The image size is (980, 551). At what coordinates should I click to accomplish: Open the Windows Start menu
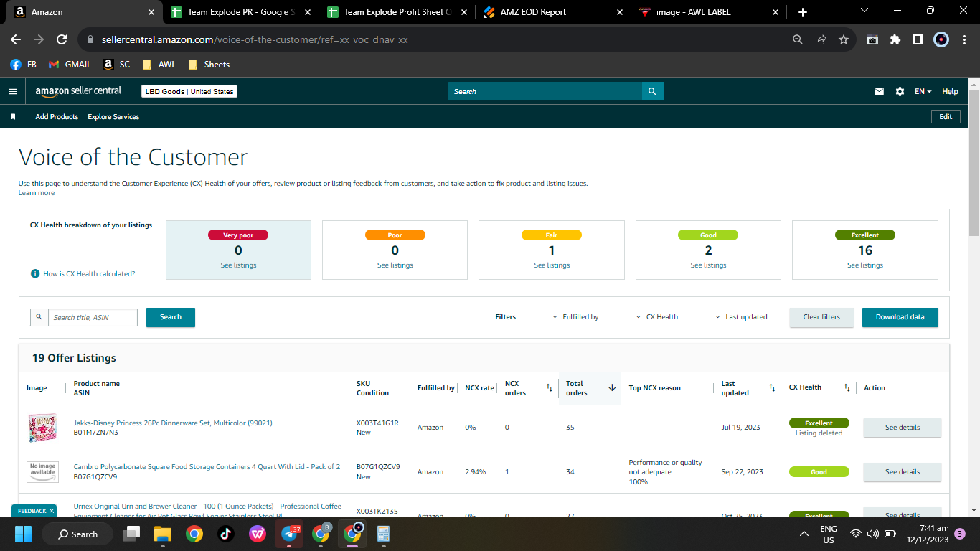click(x=24, y=534)
